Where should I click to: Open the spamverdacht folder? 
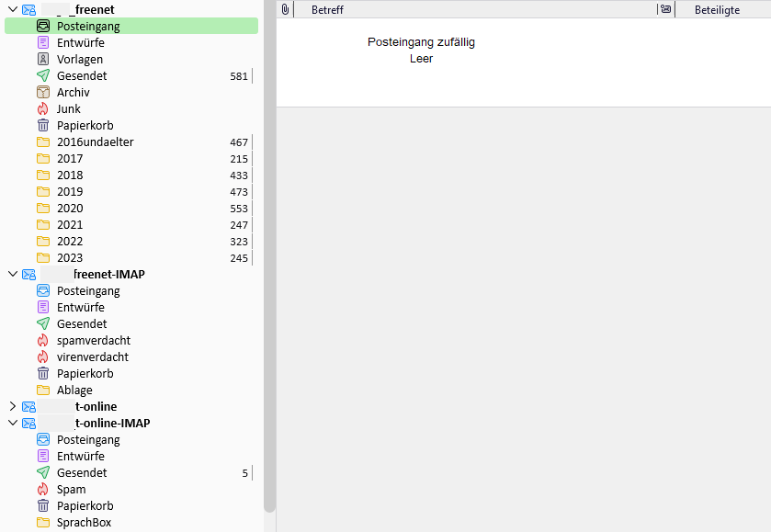(93, 341)
